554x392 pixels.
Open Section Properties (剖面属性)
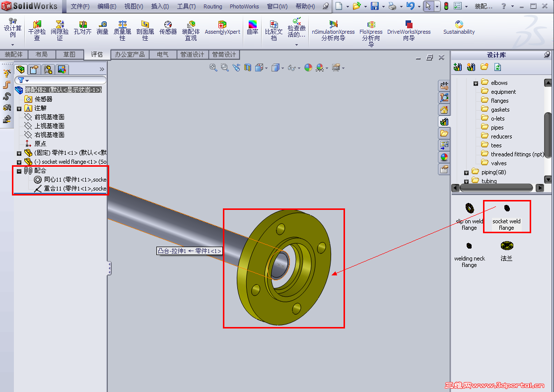145,31
